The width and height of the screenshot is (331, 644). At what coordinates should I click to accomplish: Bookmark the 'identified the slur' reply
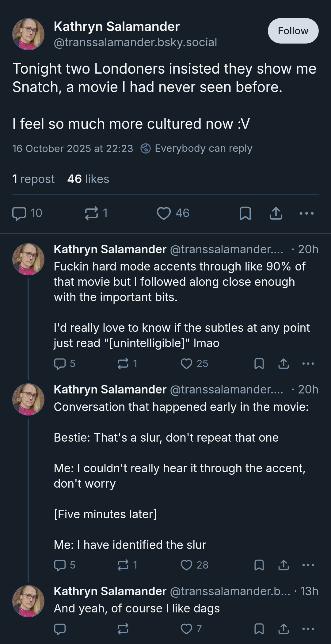[259, 565]
